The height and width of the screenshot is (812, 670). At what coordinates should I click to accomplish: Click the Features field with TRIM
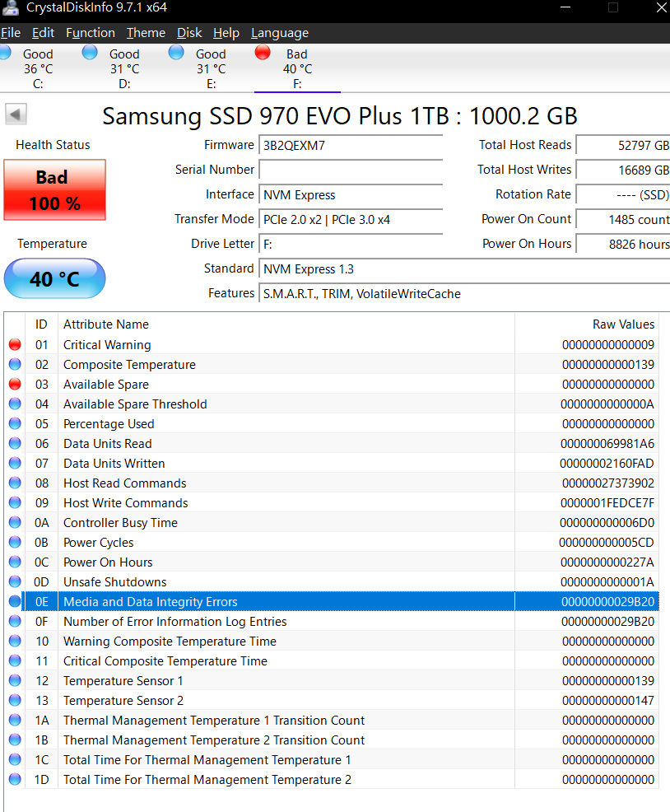464,294
